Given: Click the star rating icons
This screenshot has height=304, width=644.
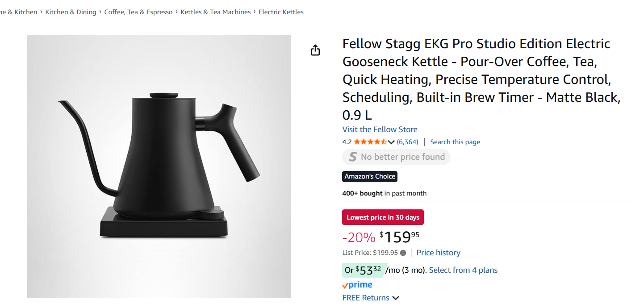Looking at the screenshot, I should coord(370,142).
